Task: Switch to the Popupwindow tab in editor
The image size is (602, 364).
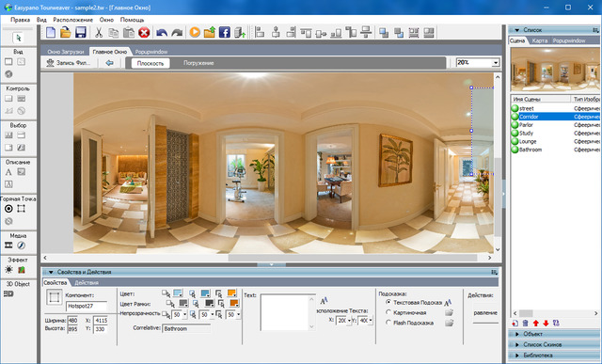Action: (151, 52)
